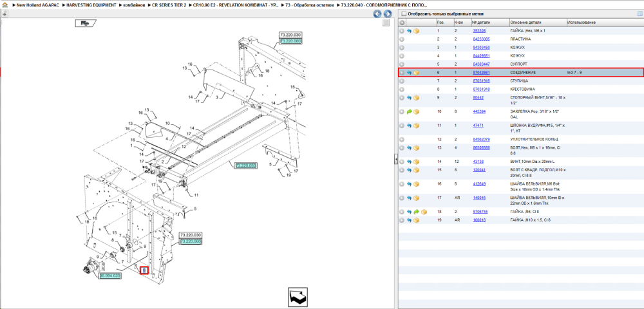Click the small square button at diagram top-right
Image resolution: width=644 pixels, height=309 pixels.
(386, 23)
